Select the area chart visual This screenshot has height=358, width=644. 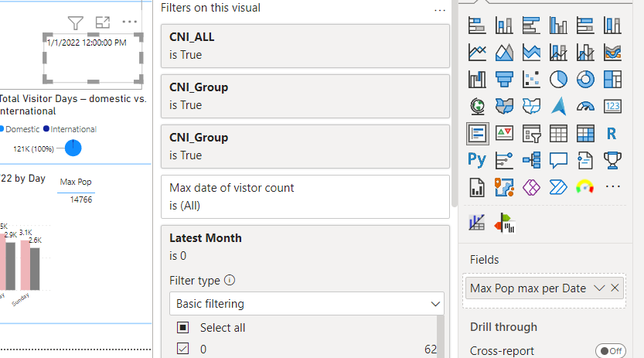point(504,53)
